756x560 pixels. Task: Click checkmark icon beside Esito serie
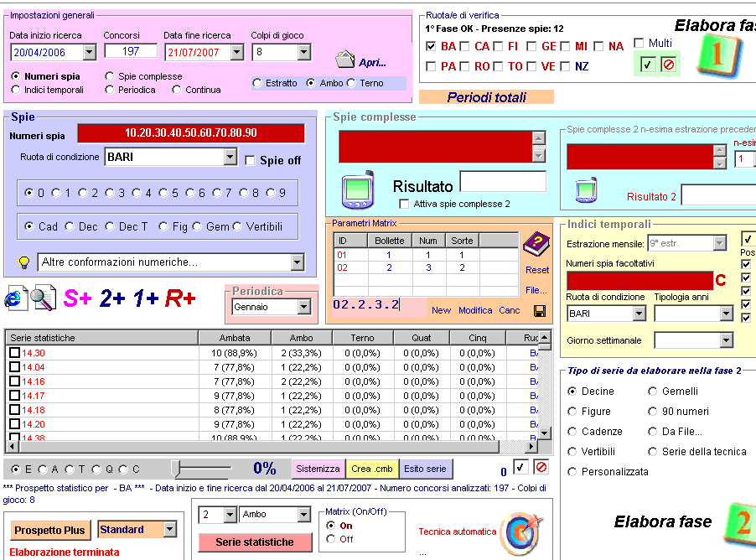tap(520, 467)
